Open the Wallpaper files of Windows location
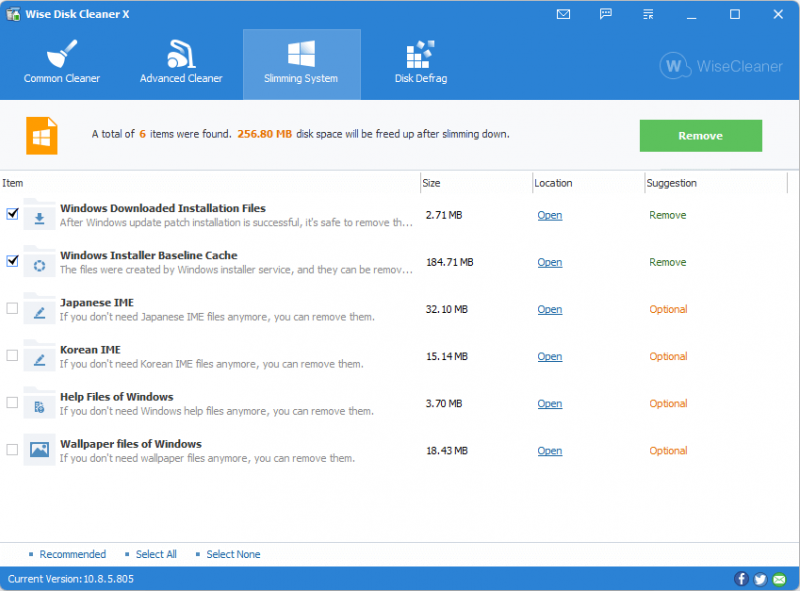 549,451
